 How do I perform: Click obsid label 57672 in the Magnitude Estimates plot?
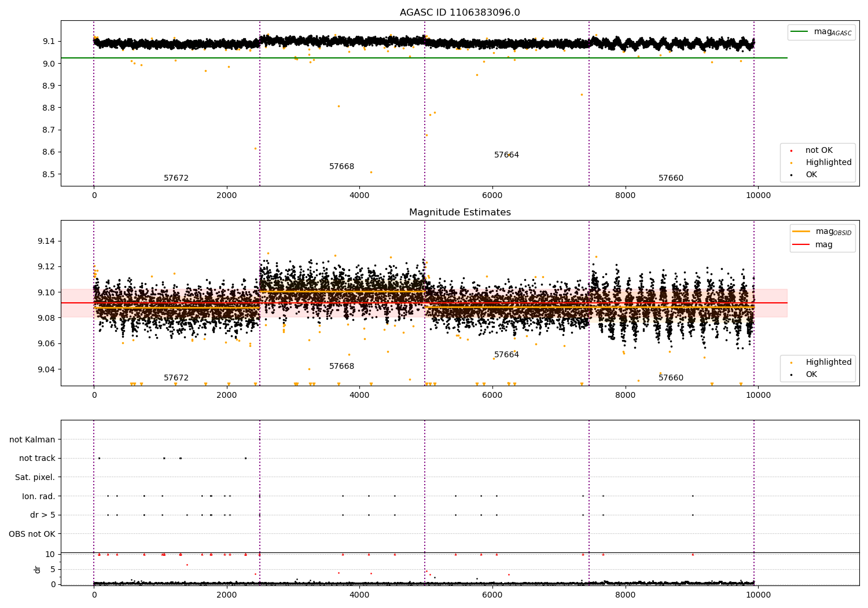point(176,378)
